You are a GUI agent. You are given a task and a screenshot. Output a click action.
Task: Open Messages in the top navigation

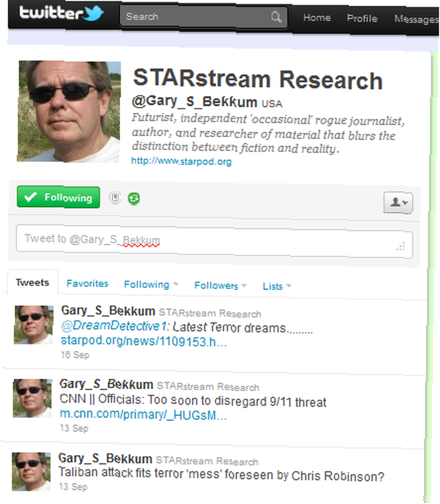tap(416, 19)
